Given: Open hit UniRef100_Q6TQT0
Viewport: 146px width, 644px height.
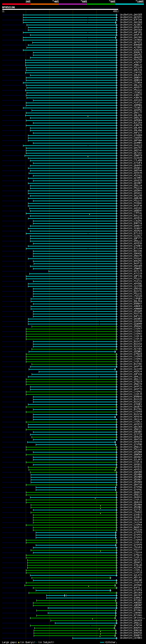Looking at the screenshot, I should 131,17.
